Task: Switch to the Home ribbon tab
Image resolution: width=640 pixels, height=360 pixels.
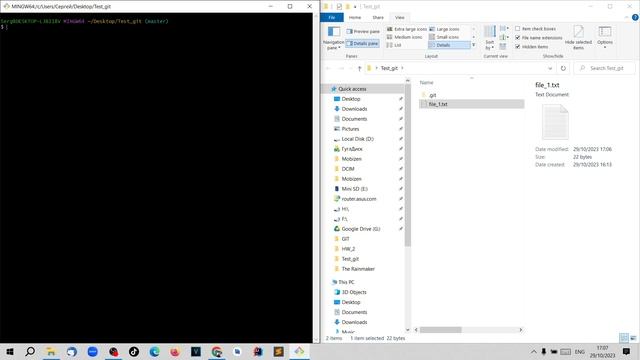Action: 355,18
